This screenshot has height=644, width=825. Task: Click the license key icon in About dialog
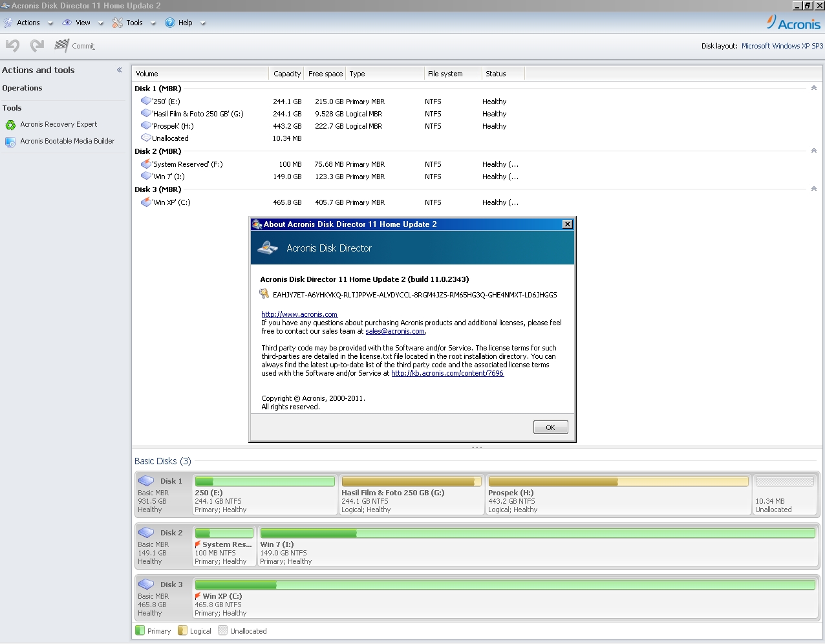tap(264, 294)
